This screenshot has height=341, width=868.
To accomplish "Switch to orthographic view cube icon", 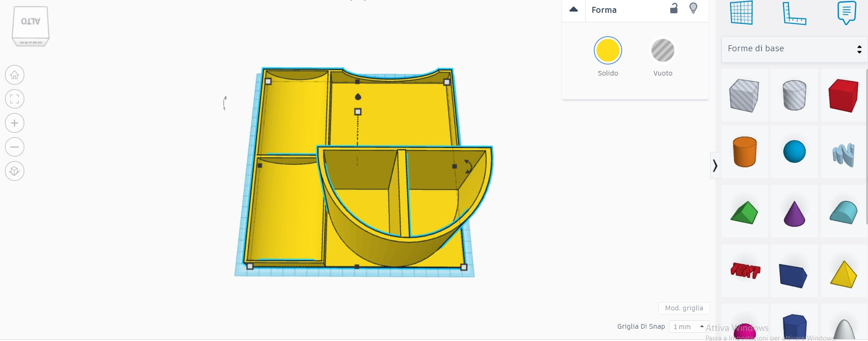I will [15, 171].
